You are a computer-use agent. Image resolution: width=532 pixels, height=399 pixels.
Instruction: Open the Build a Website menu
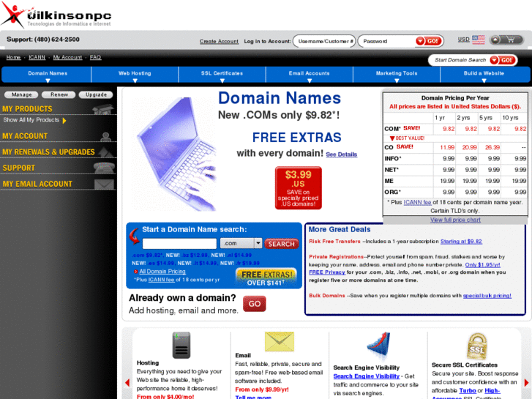tap(484, 75)
